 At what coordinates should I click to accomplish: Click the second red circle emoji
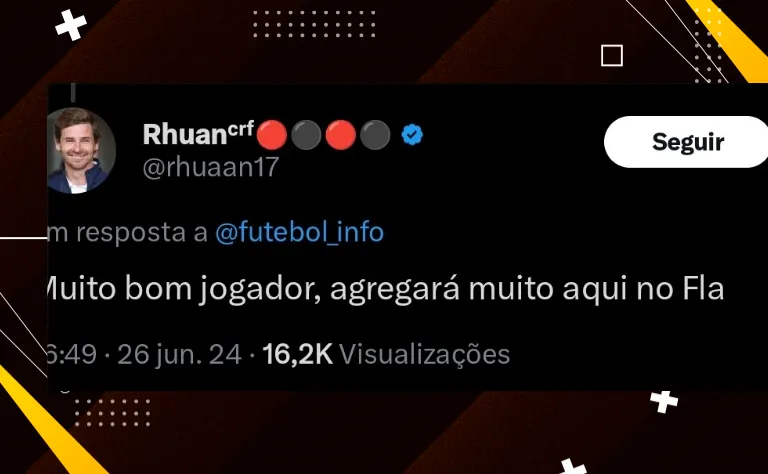340,135
